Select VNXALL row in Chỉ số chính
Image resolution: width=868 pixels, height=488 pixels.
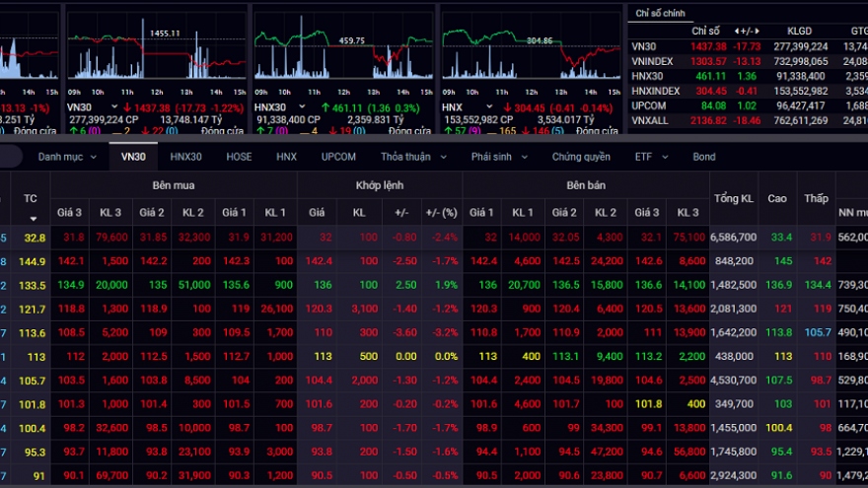[x=748, y=120]
